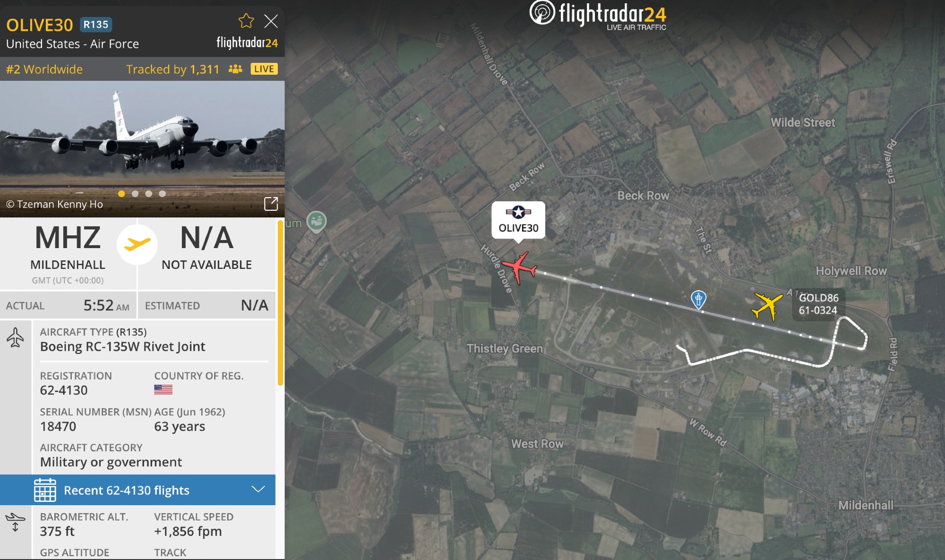Viewport: 945px width, 560px height.
Task: Click the favorite star icon for OLIVE30
Action: coord(246,21)
